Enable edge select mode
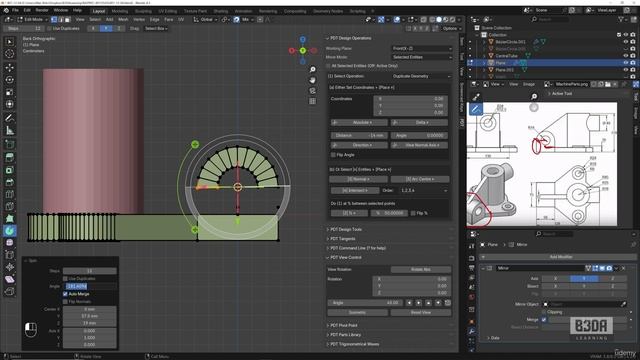 click(x=60, y=20)
